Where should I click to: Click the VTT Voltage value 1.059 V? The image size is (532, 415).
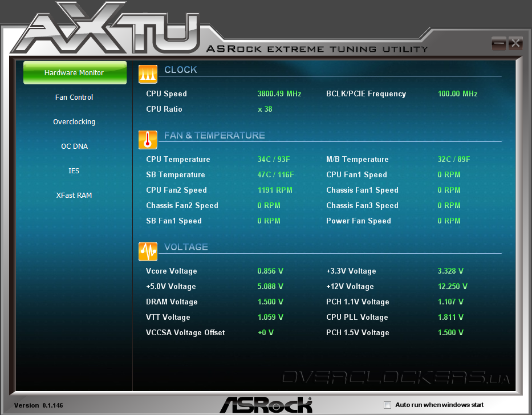coord(270,317)
